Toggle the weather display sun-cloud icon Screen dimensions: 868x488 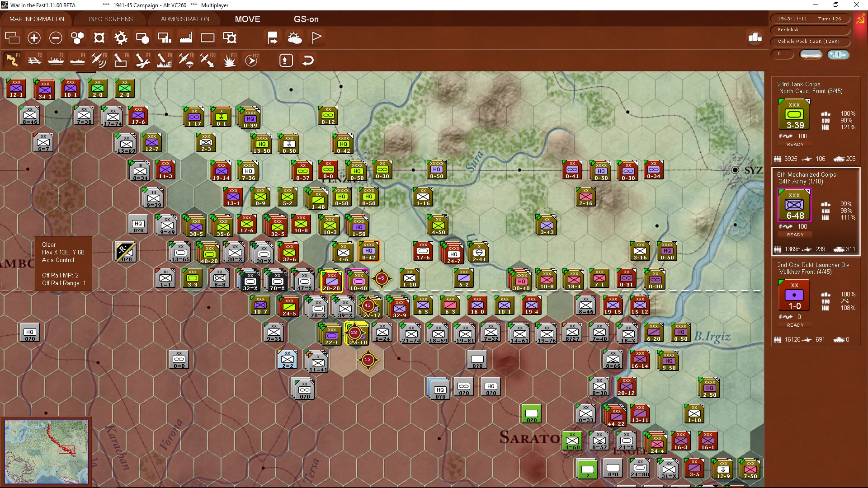295,38
